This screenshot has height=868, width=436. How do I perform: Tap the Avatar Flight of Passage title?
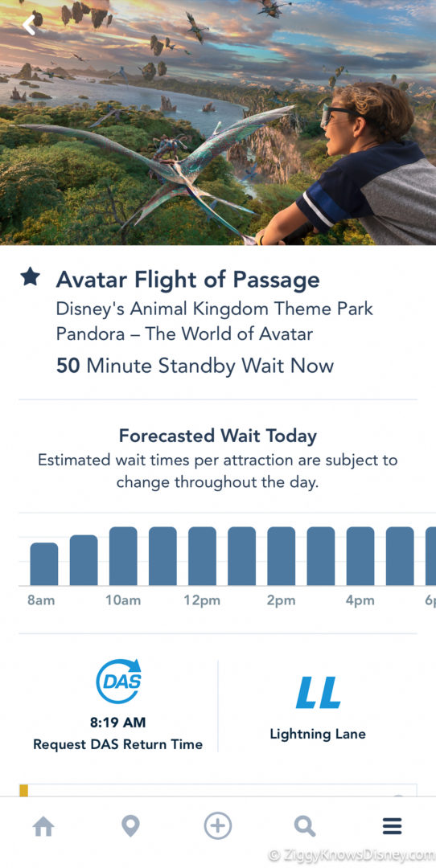187,280
